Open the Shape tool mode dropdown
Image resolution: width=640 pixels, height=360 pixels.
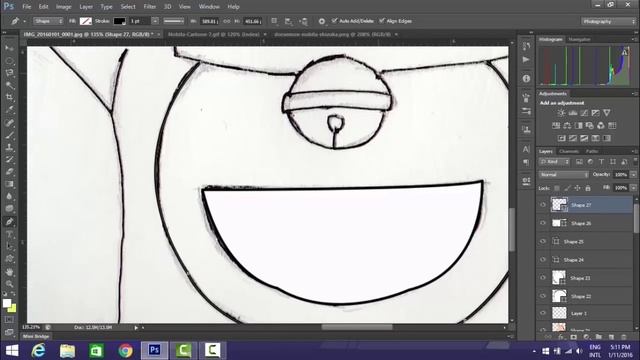48,21
